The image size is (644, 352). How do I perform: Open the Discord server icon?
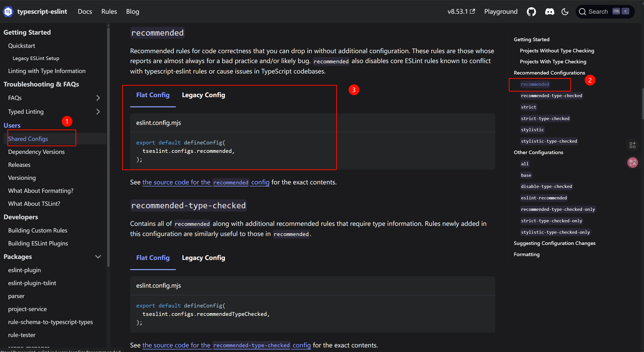click(x=549, y=12)
